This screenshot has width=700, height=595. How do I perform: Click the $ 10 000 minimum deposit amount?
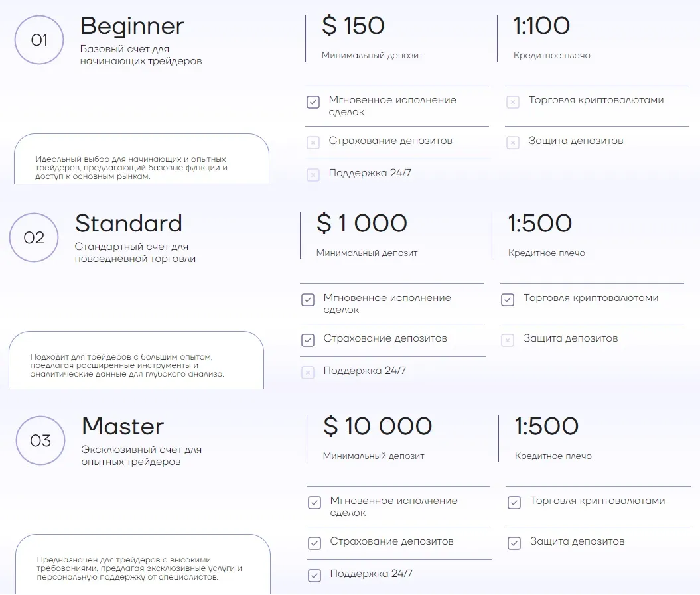(x=378, y=426)
